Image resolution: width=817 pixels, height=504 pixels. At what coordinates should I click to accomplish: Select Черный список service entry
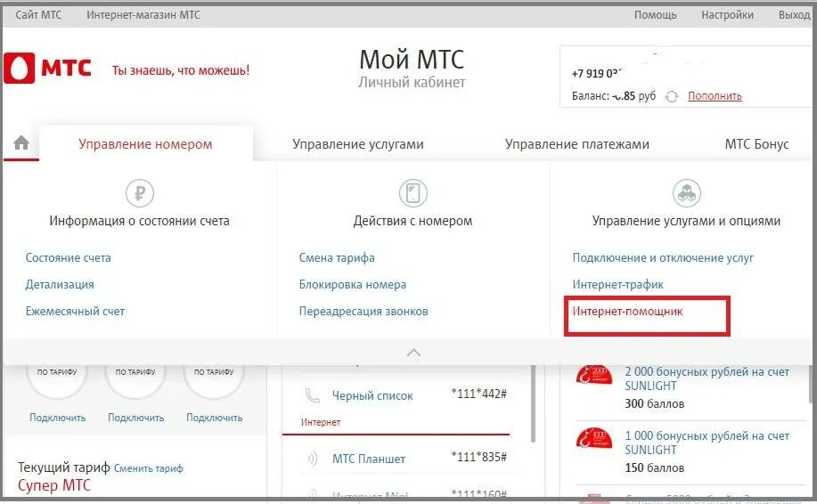click(372, 395)
